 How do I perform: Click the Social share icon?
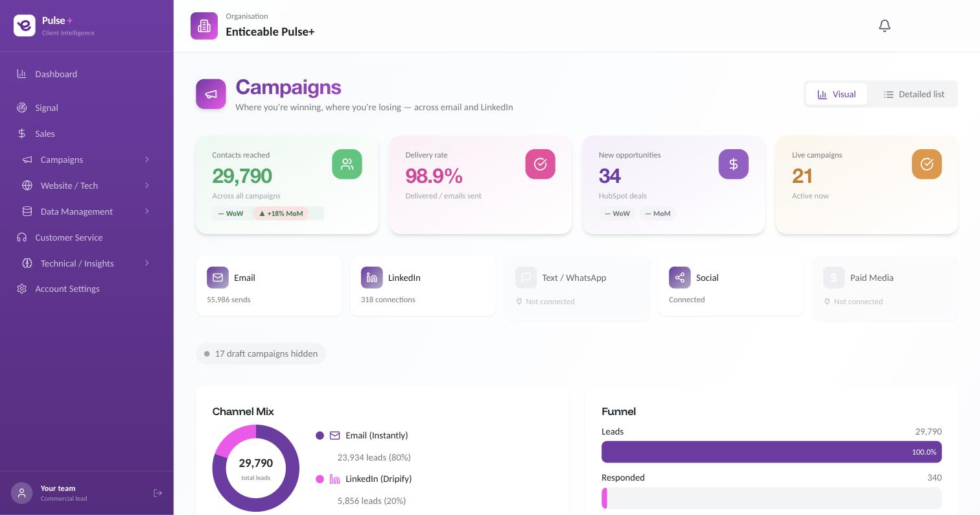coord(680,278)
